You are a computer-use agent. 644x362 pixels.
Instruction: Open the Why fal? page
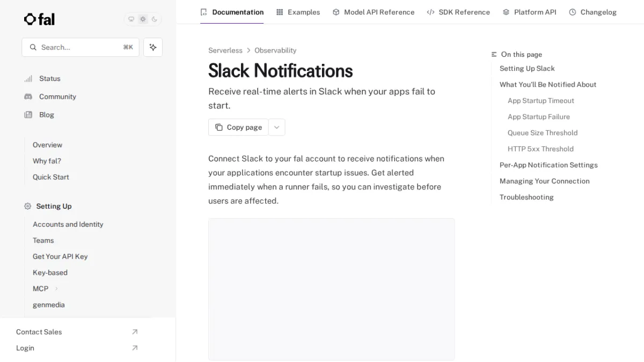click(47, 161)
